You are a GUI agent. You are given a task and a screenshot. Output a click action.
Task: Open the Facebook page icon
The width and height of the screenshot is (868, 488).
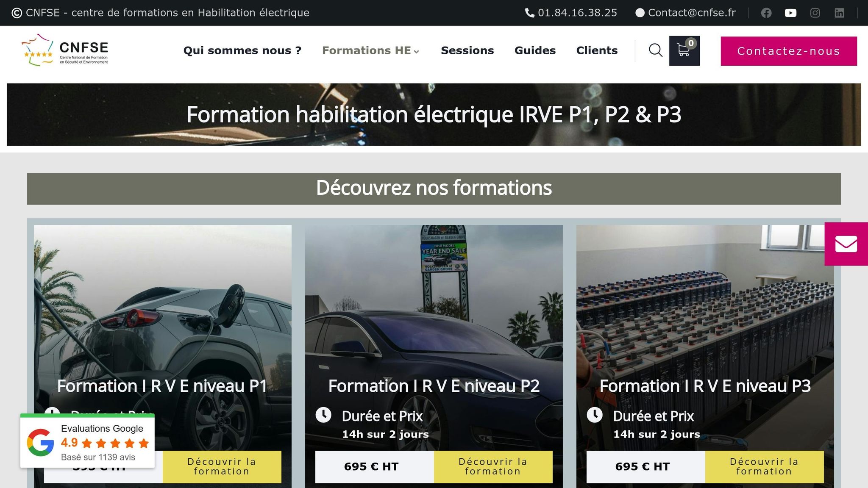click(x=766, y=13)
